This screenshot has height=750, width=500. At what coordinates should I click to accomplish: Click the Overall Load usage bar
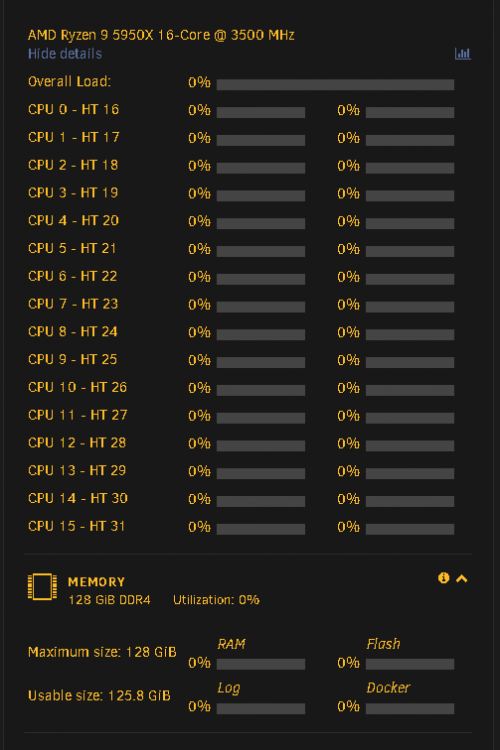tap(335, 85)
